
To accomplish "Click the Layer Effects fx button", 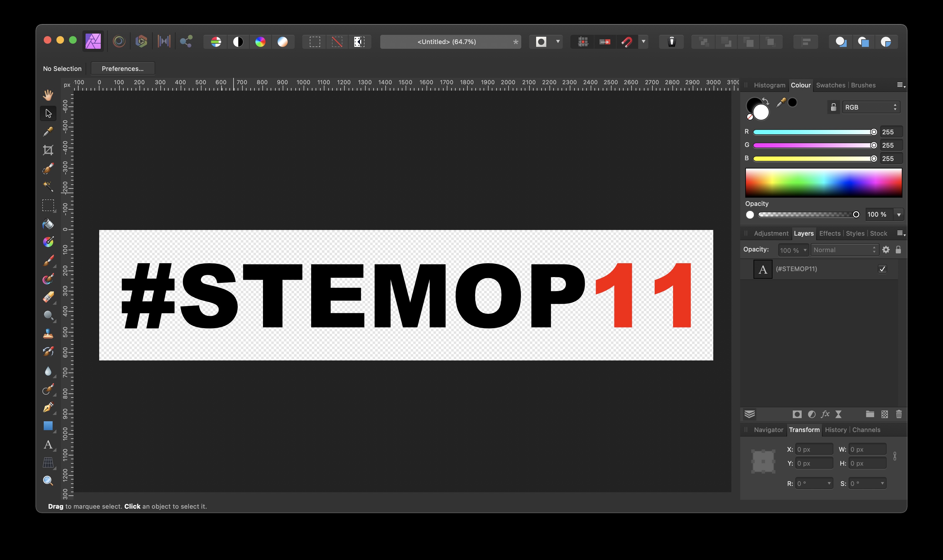I will tap(825, 414).
